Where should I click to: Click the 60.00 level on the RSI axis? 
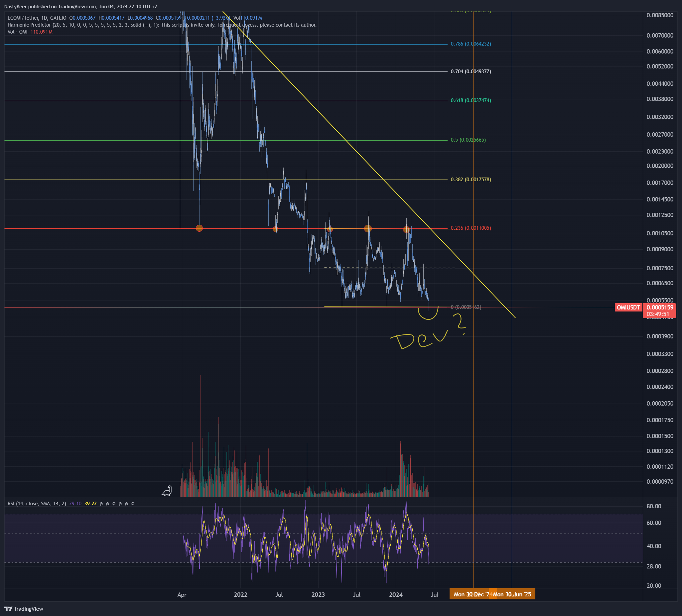(654, 523)
